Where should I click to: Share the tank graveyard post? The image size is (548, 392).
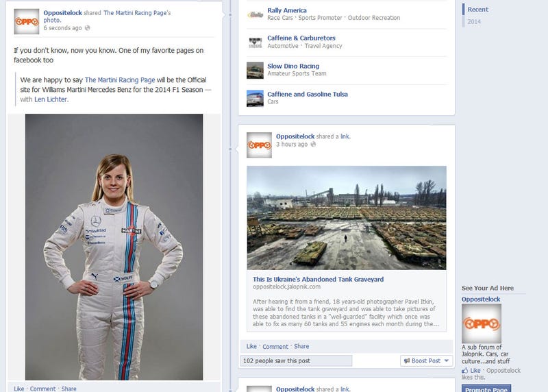pos(301,346)
